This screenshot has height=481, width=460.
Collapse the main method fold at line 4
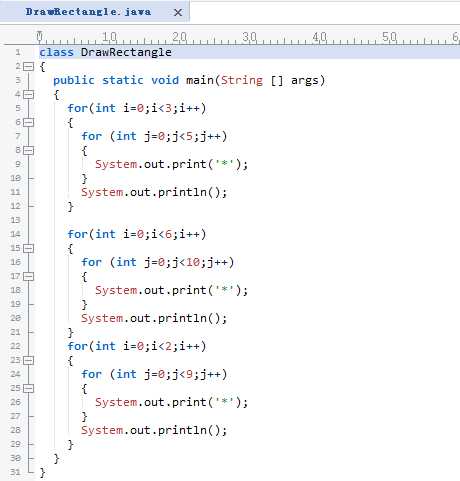[x=29, y=94]
